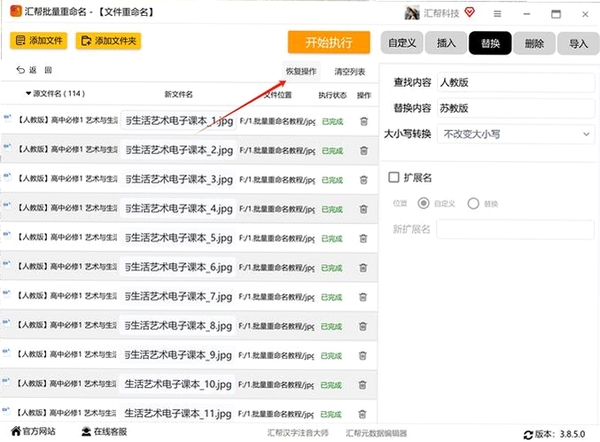Click the 查找内容 input field
Viewport: 600px width, 442px height.
pyautogui.click(x=516, y=82)
